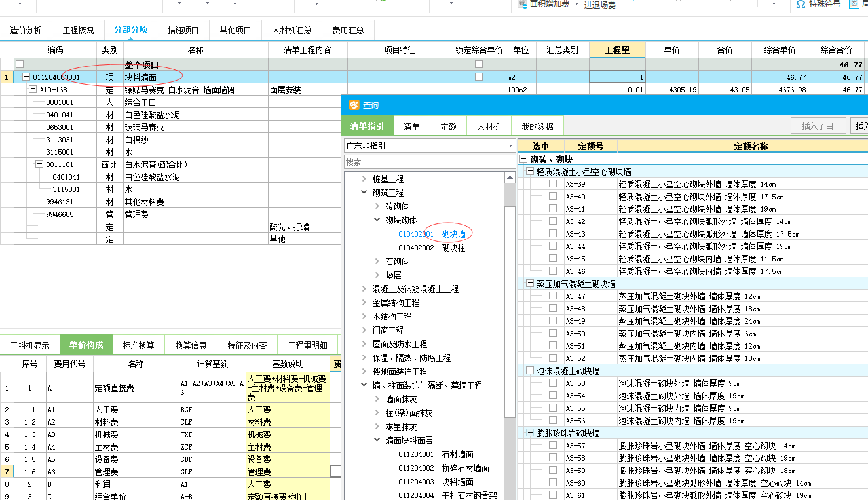
Task: Open the 定额 tab in query dialog
Action: [x=448, y=126]
